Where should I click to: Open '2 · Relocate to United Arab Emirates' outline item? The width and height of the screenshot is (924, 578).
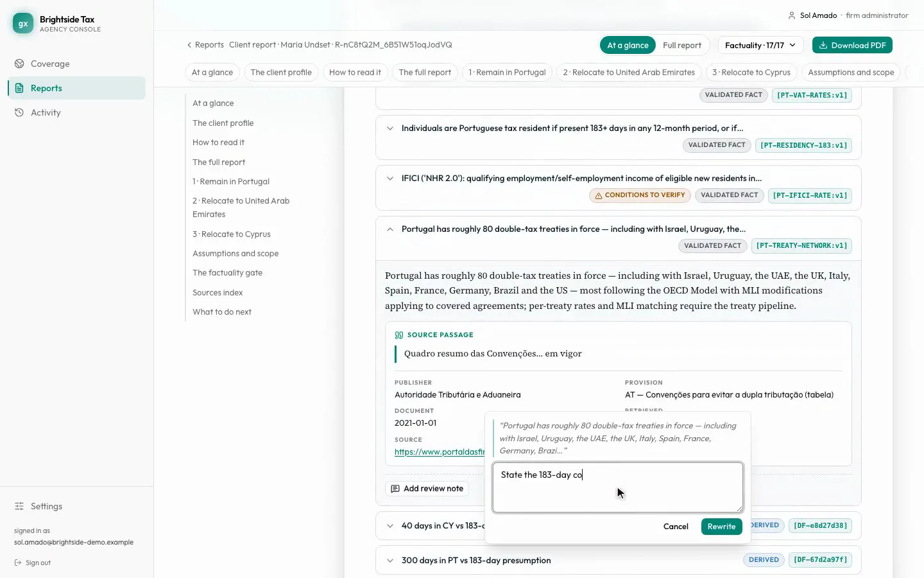point(241,207)
